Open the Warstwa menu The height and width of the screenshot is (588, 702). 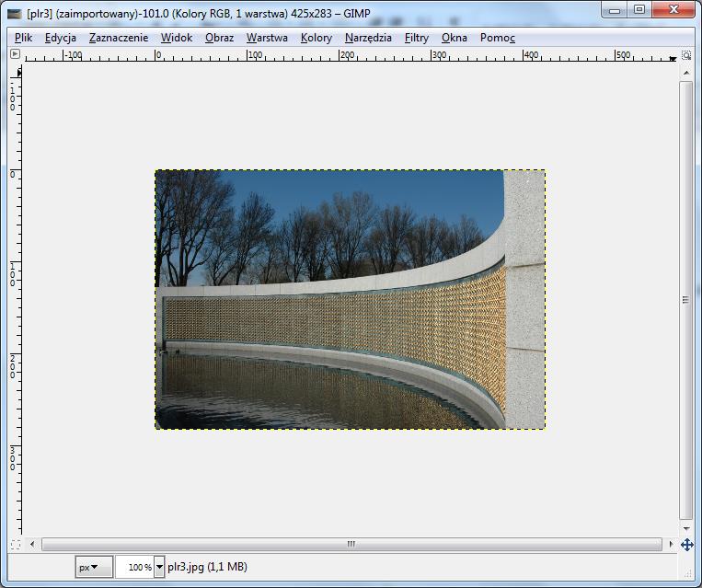[x=267, y=38]
